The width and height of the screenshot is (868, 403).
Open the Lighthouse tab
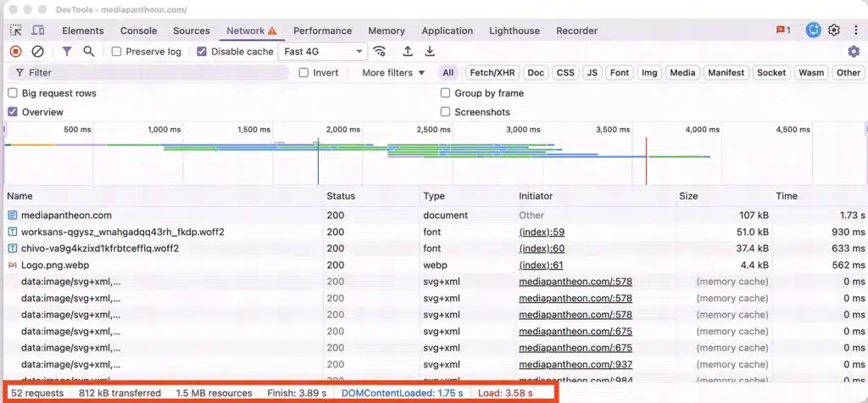tap(515, 31)
